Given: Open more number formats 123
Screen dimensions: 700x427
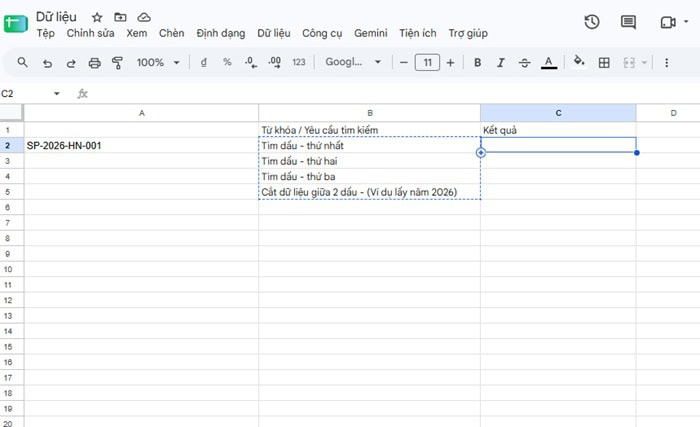Looking at the screenshot, I should click(x=299, y=63).
